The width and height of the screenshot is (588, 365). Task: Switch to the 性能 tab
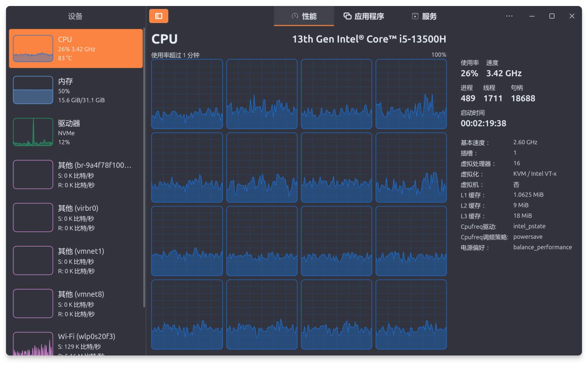(x=304, y=17)
